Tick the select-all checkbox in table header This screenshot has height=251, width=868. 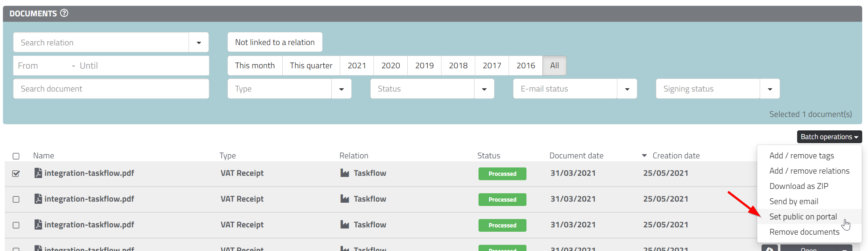16,156
